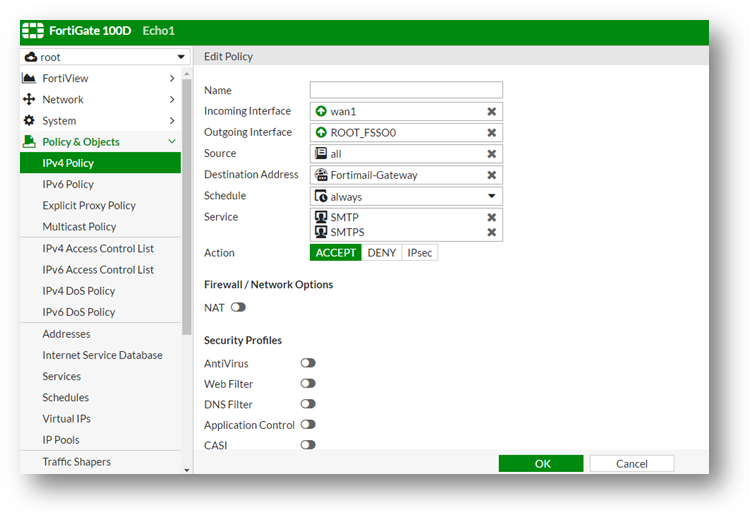Remove SMTPS from Service list
The width and height of the screenshot is (749, 514).
pyautogui.click(x=491, y=232)
